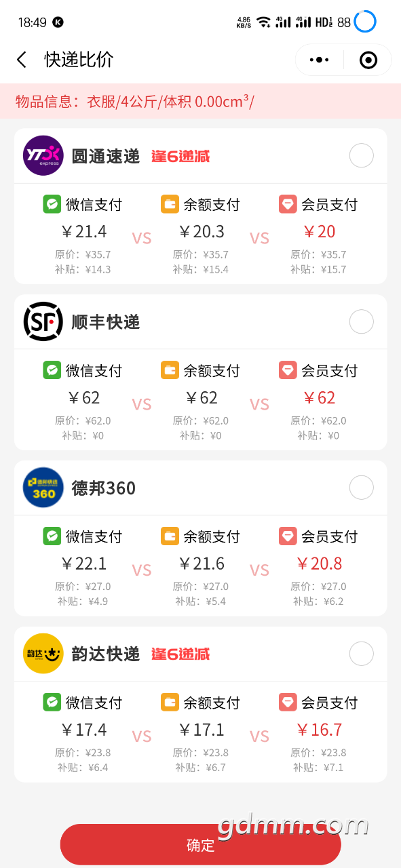Tap the Yunda Express yellow logo
401x868 pixels.
[43, 654]
